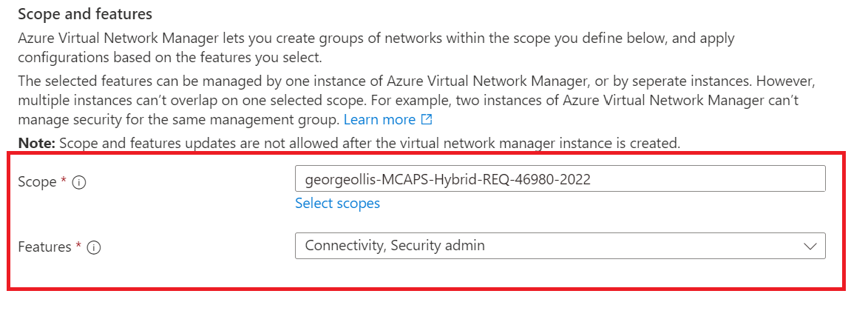Click the info icon beside Features
Viewport: 868px width, 325px height.
coord(94,249)
